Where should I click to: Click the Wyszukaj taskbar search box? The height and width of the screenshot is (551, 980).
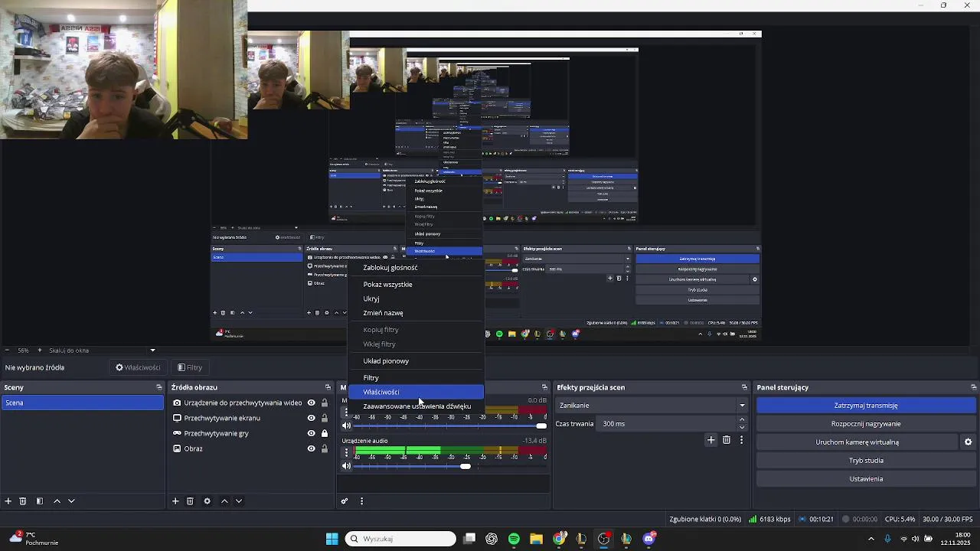coord(400,539)
